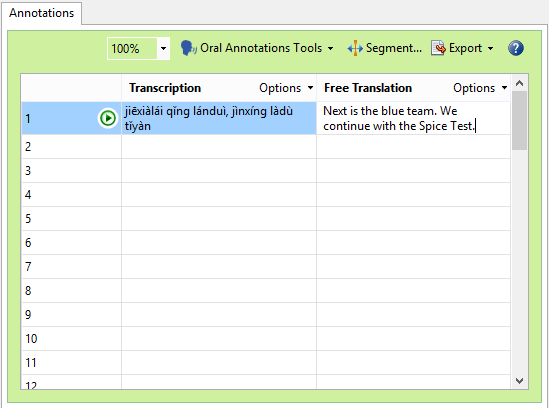Play segment 1 audio with the green play icon
549x408 pixels.
[108, 118]
